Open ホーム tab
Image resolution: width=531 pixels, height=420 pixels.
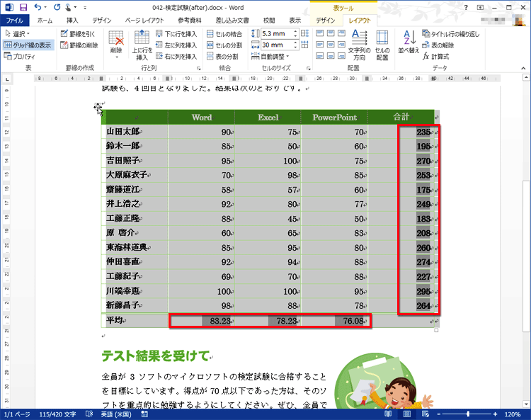tap(45, 21)
